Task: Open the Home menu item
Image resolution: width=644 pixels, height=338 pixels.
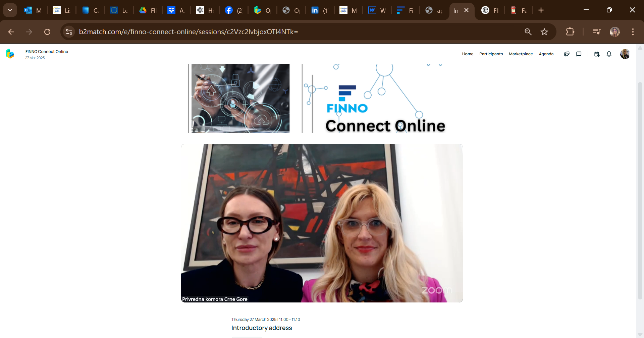Action: tap(468, 54)
